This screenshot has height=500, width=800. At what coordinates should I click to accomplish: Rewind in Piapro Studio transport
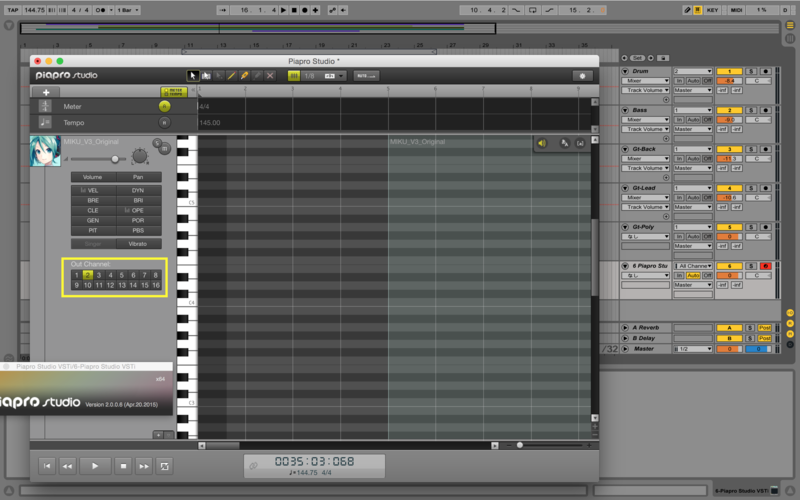point(67,466)
